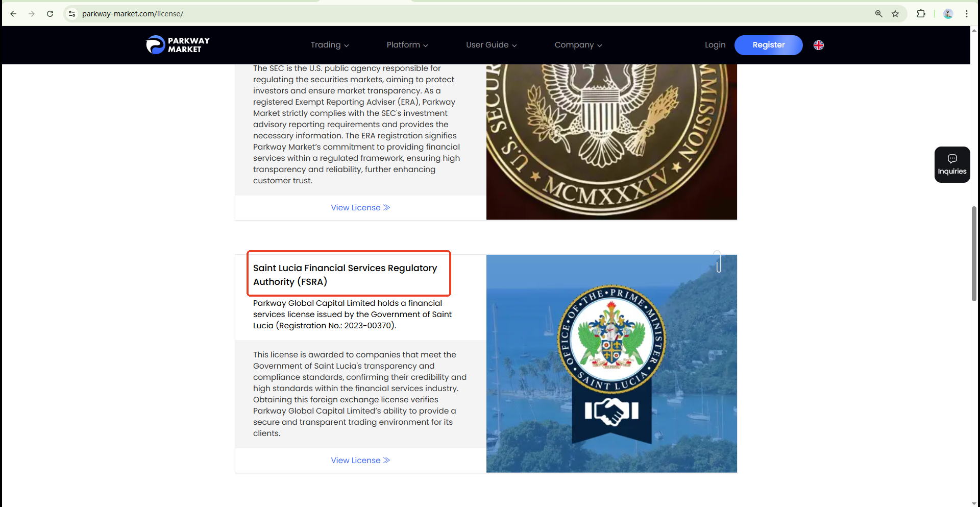Click the paragraph starting 'This license is awarded'
Viewport: 980px width, 507px height.
(360, 394)
